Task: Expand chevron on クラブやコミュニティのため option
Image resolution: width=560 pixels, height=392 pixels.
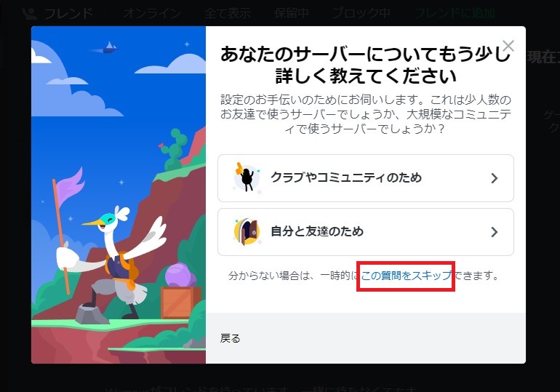Action: tap(495, 178)
